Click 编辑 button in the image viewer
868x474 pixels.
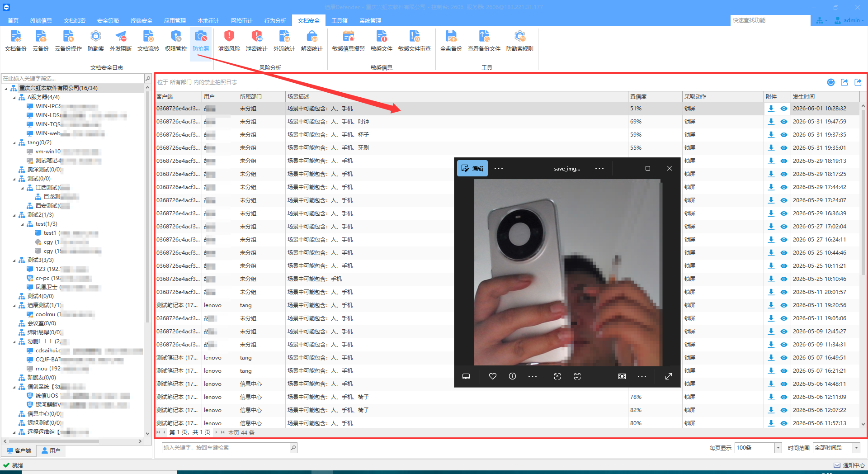click(472, 168)
